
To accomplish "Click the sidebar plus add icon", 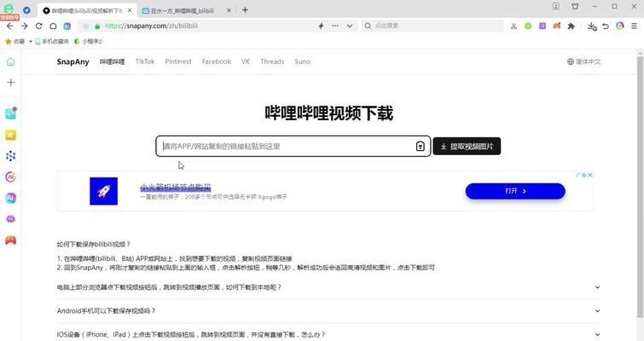I will pyautogui.click(x=11, y=83).
